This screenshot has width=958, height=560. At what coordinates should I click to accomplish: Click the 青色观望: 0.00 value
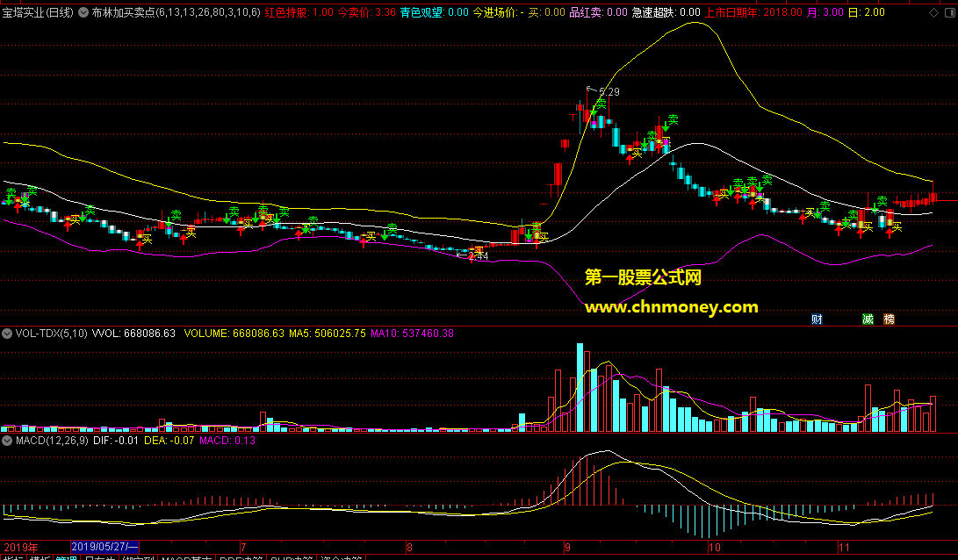click(x=435, y=12)
